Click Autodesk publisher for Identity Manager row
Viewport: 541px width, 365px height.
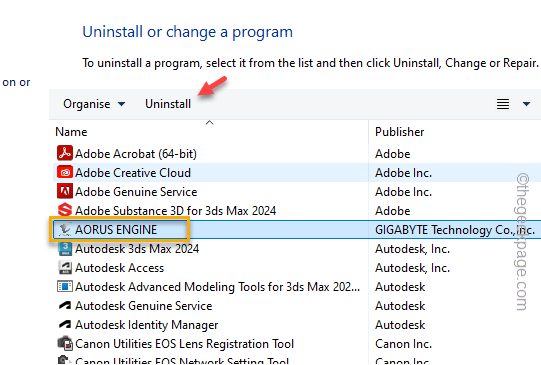click(400, 325)
